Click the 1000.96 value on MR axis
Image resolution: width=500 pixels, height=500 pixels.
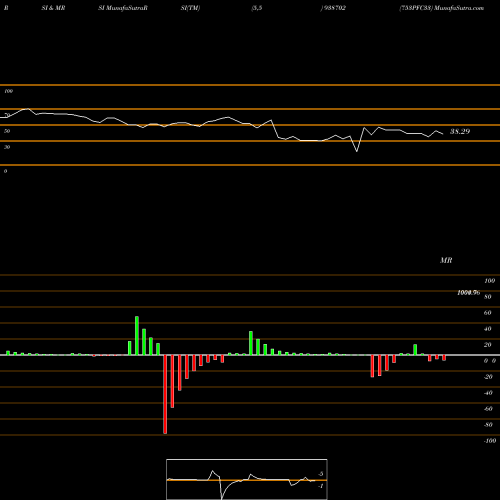click(469, 293)
